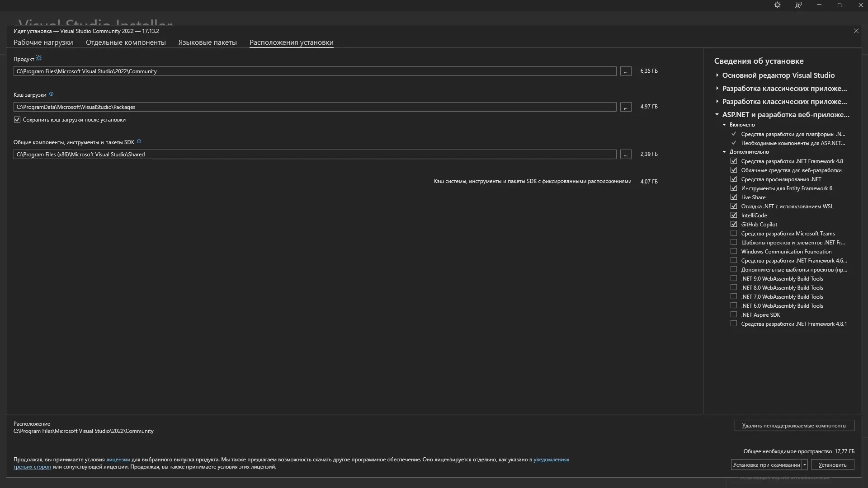Uncheck the Live Share component
Image resolution: width=868 pixels, height=488 pixels.
734,197
